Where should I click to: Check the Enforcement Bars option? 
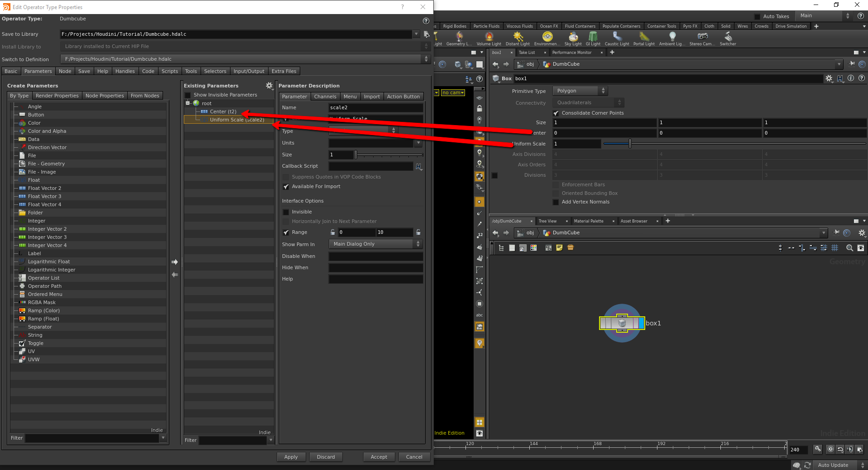(556, 185)
